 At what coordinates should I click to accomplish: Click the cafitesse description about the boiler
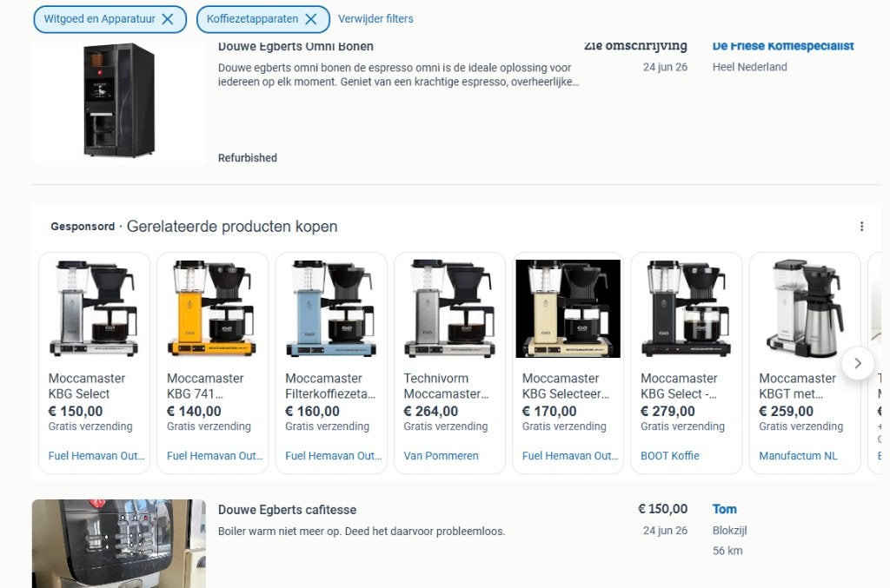click(362, 532)
